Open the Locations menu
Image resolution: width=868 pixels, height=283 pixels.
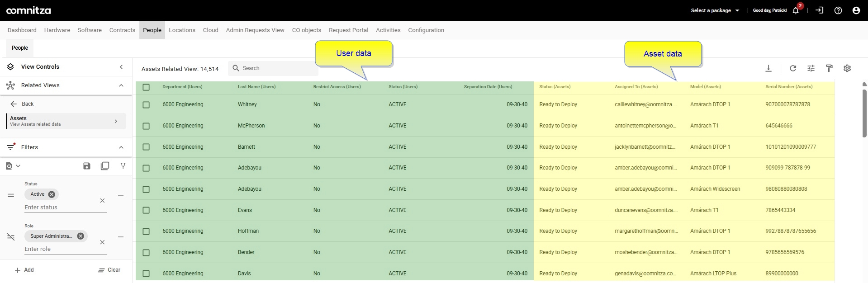pos(182,30)
